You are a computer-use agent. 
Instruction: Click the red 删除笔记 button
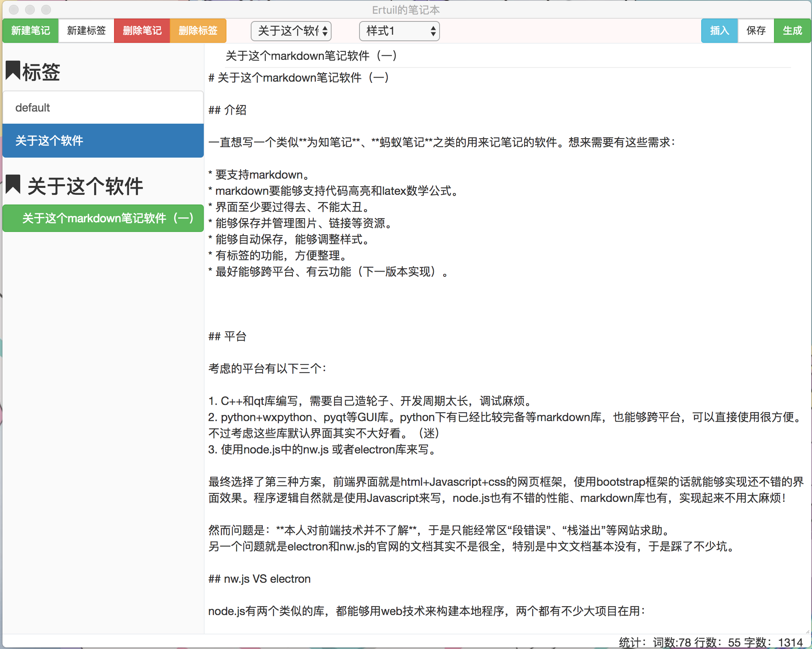pos(142,31)
